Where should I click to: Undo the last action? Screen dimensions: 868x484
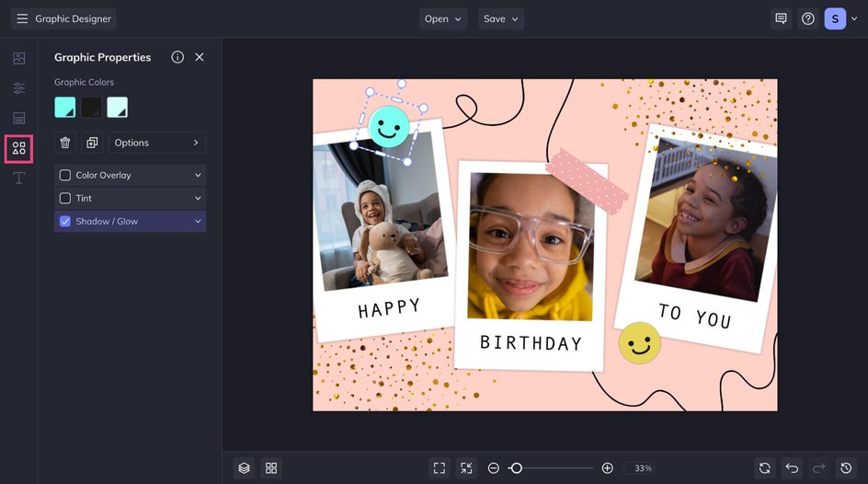(792, 468)
